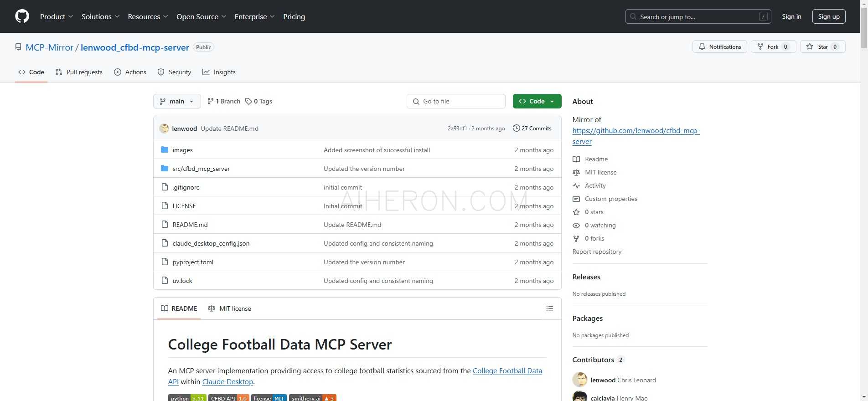Viewport: 868px width, 401px height.
Task: Open the README outline list icon
Action: tap(550, 308)
